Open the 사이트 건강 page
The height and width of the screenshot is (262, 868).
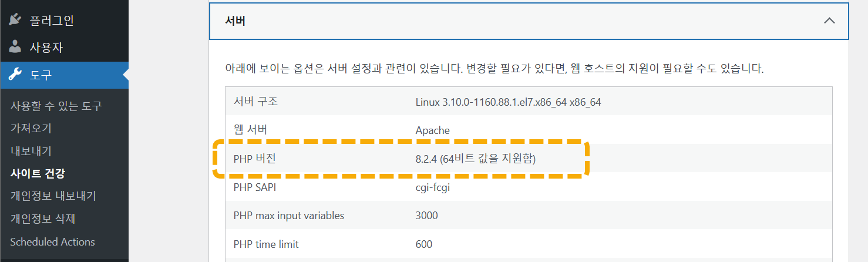38,173
